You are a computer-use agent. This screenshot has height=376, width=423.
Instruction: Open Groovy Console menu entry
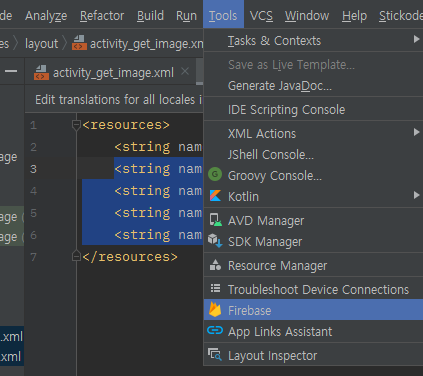313,175
